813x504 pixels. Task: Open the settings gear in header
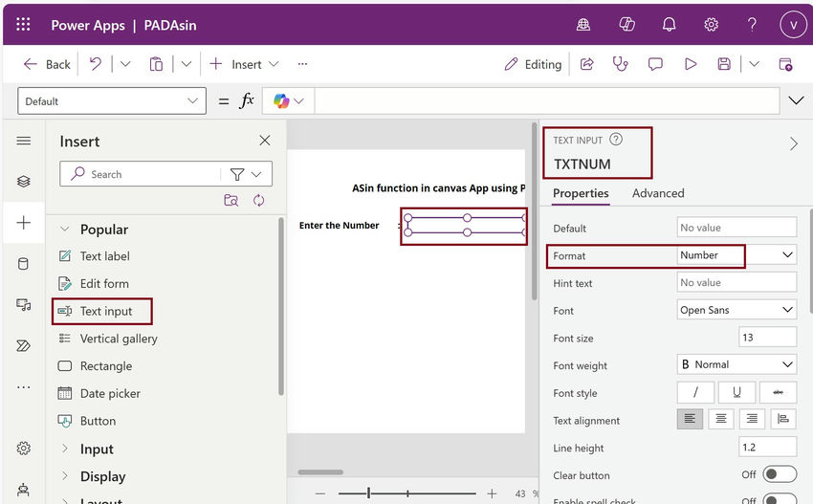(711, 24)
